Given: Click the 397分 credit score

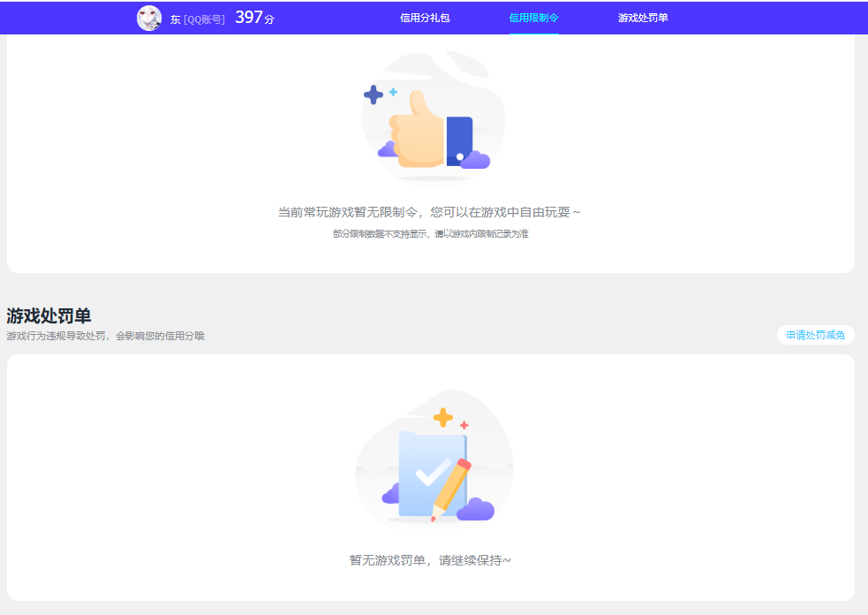Looking at the screenshot, I should 254,18.
